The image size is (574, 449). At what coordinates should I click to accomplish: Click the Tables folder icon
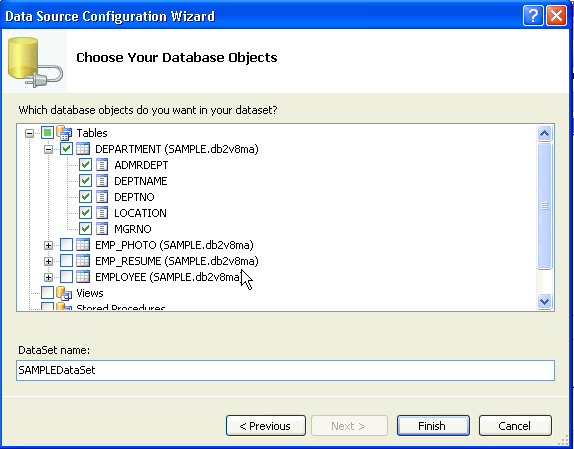point(64,133)
